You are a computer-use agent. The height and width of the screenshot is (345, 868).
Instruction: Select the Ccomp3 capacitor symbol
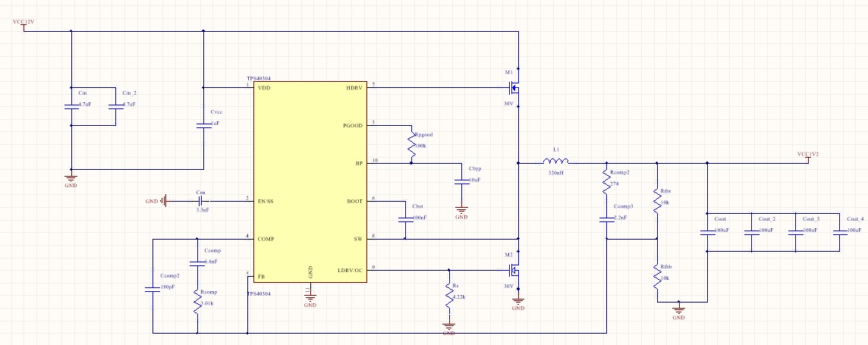[607, 219]
